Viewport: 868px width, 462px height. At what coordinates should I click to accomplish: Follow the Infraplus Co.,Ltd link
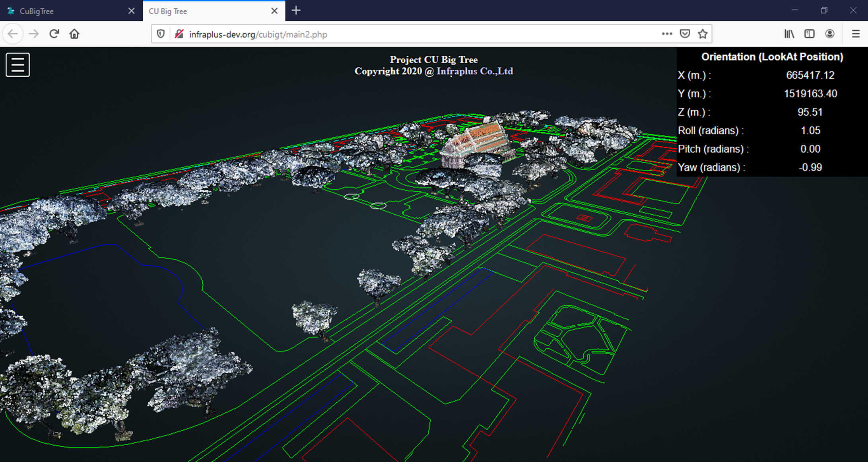[474, 71]
